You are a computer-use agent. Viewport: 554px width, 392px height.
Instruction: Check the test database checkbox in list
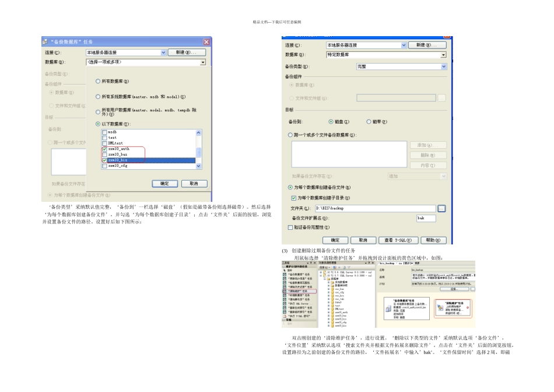pyautogui.click(x=104, y=138)
